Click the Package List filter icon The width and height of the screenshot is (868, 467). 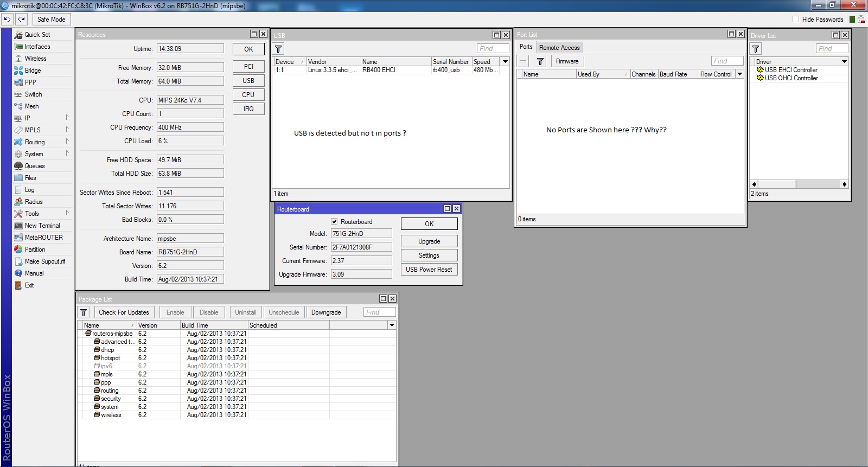click(x=84, y=312)
